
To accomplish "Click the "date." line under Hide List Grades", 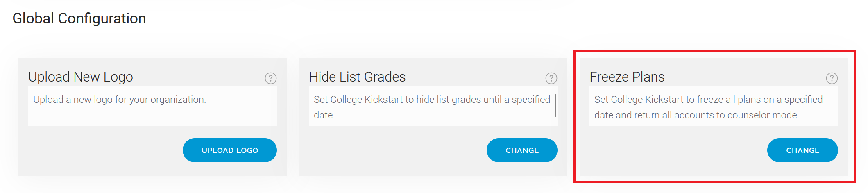I will coord(324,115).
